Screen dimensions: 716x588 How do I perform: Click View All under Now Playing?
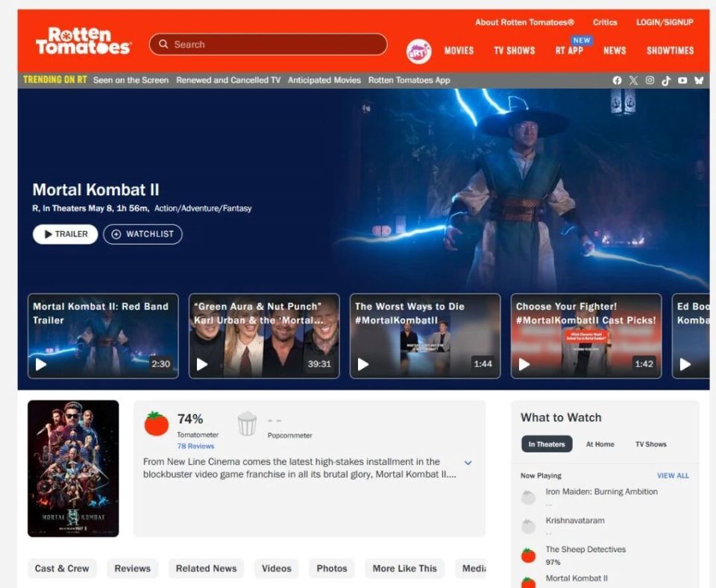[x=673, y=475]
